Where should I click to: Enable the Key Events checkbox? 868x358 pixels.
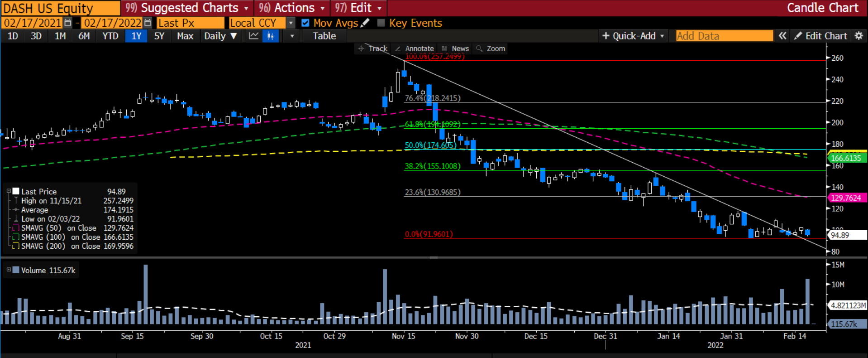coord(381,23)
